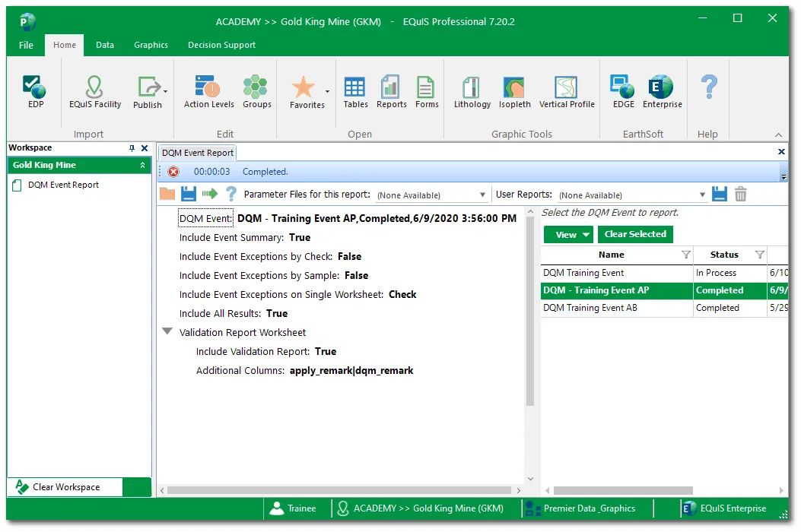The image size is (801, 532).
Task: Click the red cancel report icon
Action: pyautogui.click(x=173, y=172)
